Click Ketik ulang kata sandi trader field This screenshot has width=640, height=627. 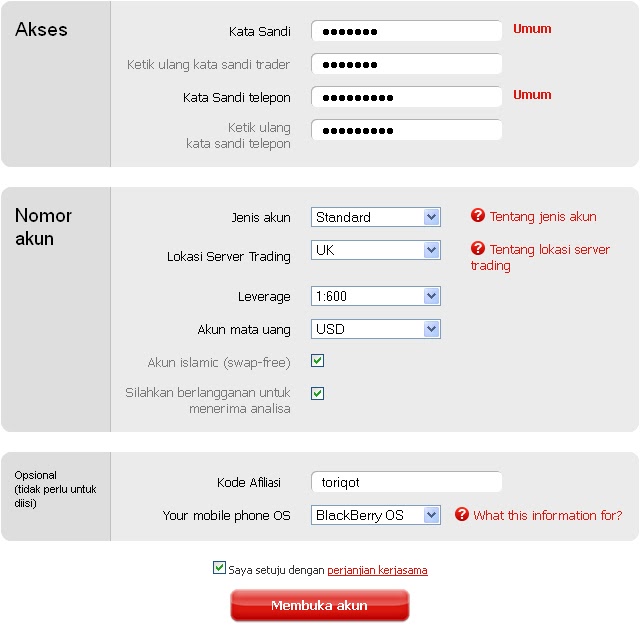point(407,64)
